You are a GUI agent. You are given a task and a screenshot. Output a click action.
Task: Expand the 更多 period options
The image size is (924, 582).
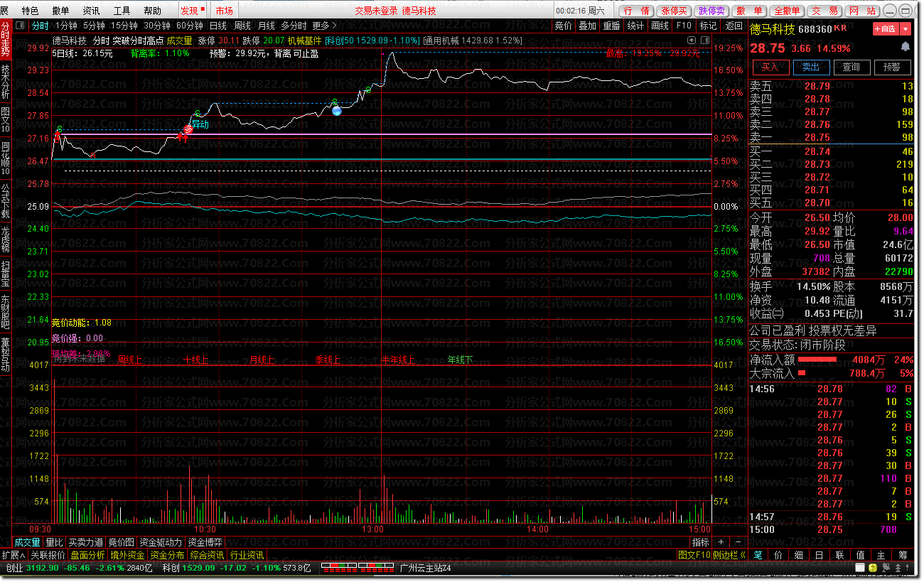pos(324,26)
